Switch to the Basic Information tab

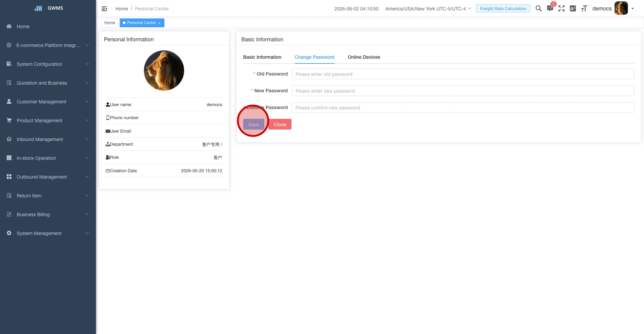[x=262, y=57]
